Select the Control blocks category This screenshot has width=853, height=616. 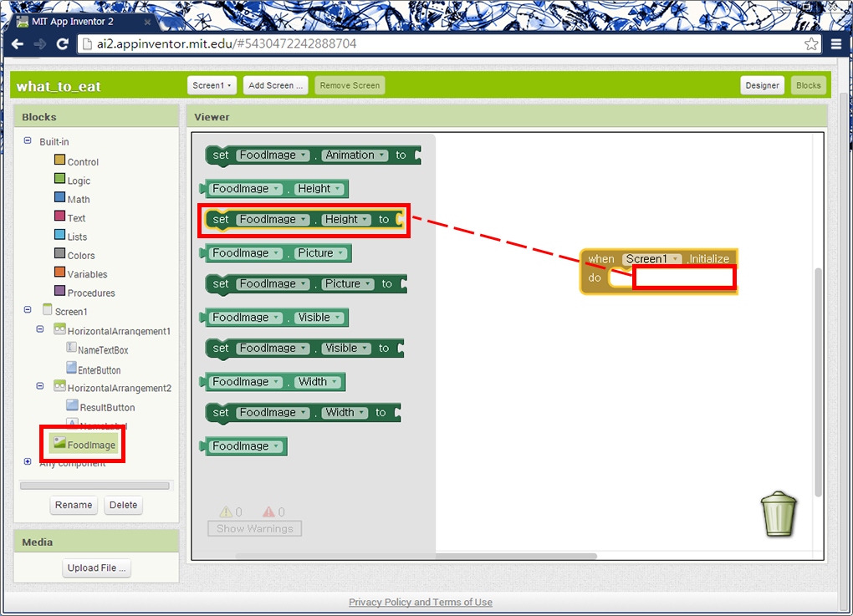coord(82,162)
